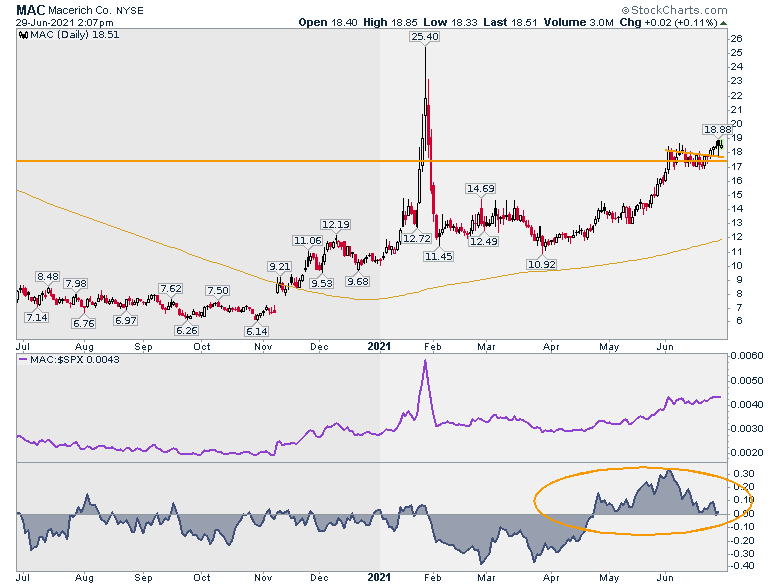This screenshot has width=780, height=586.
Task: Click the 29-Jun-2021 2:07pm timestamp
Action: click(x=65, y=23)
